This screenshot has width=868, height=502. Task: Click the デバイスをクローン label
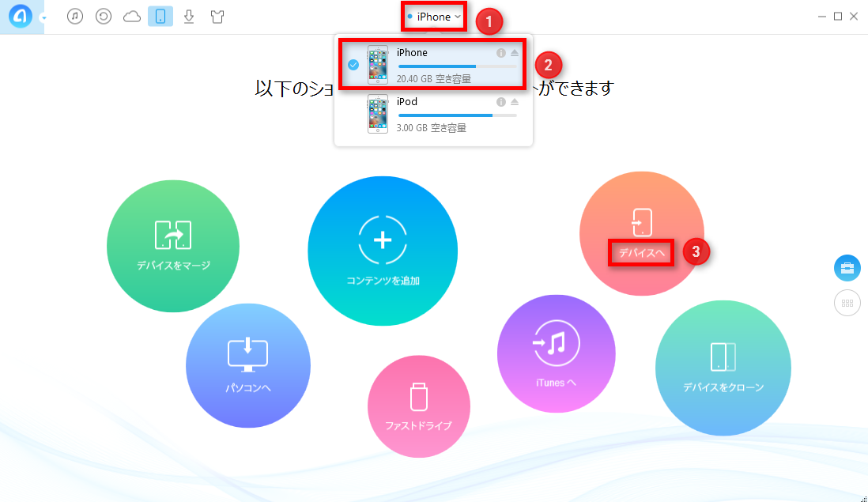(x=723, y=387)
